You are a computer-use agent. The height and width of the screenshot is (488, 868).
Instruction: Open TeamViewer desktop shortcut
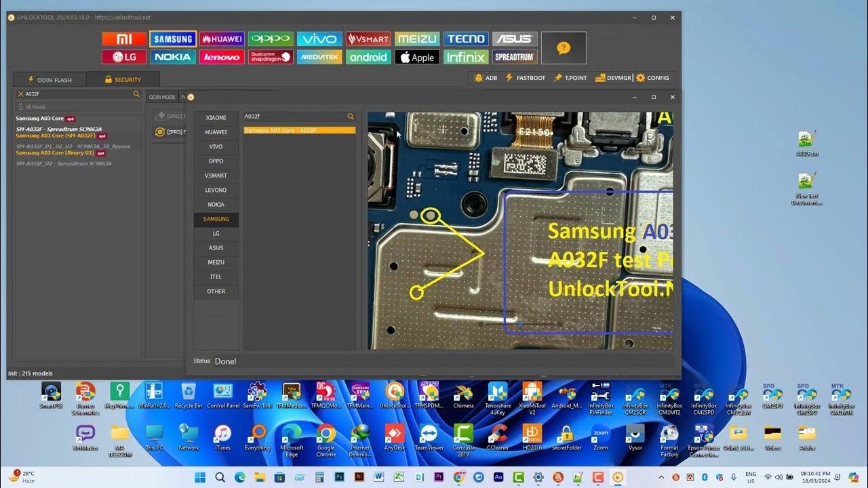(429, 437)
